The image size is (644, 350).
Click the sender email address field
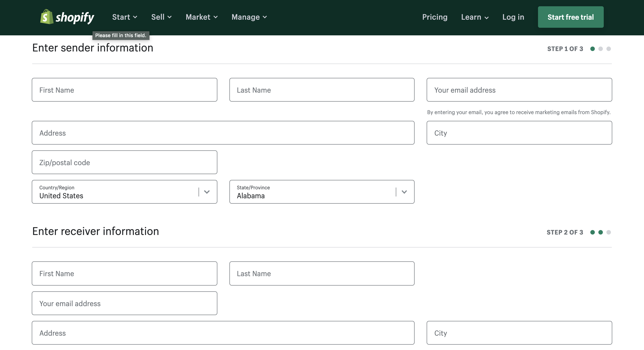click(x=519, y=90)
